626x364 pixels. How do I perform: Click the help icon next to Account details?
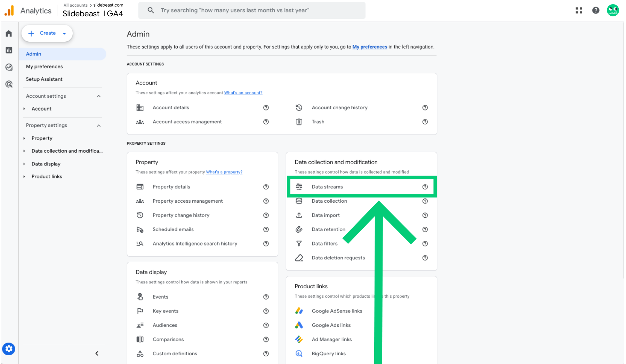[x=266, y=108]
